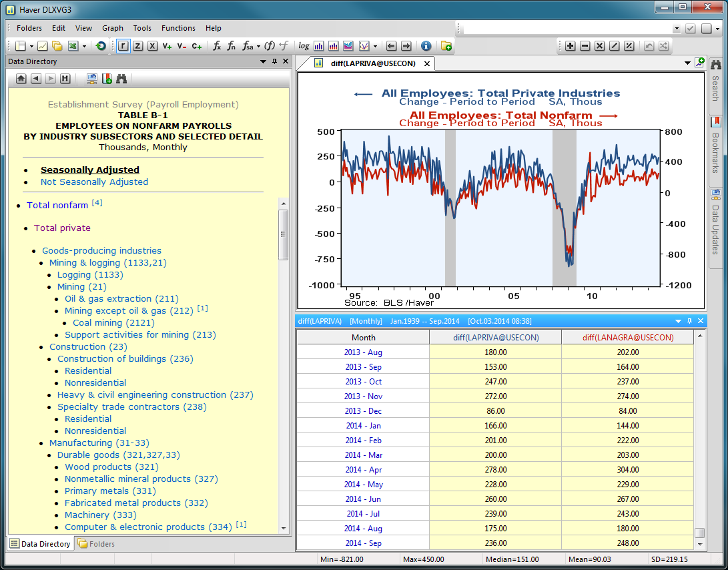Open the diff(LAPRIVA) data panel header dropdown arrow
728x570 pixels.
coord(679,321)
